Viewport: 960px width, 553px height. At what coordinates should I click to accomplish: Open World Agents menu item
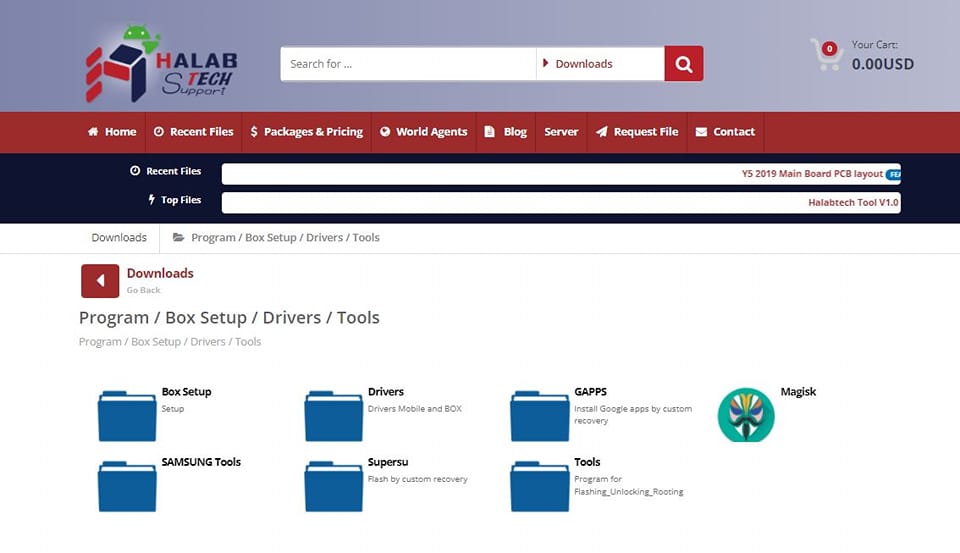coord(424,132)
